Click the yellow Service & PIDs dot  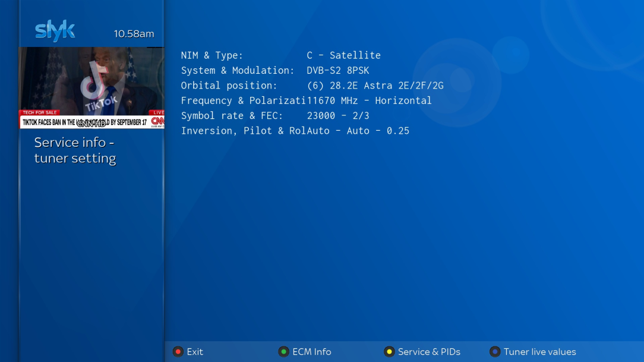pos(389,352)
